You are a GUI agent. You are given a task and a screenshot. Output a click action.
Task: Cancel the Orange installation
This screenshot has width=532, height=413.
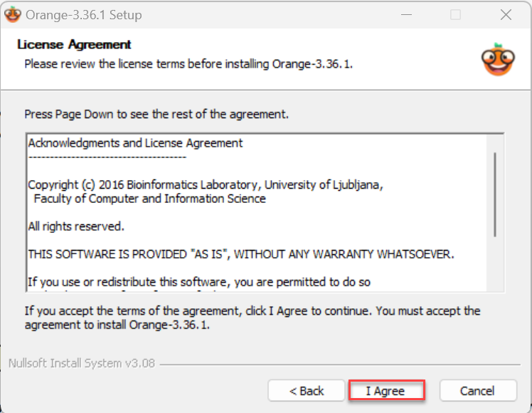[x=478, y=391]
